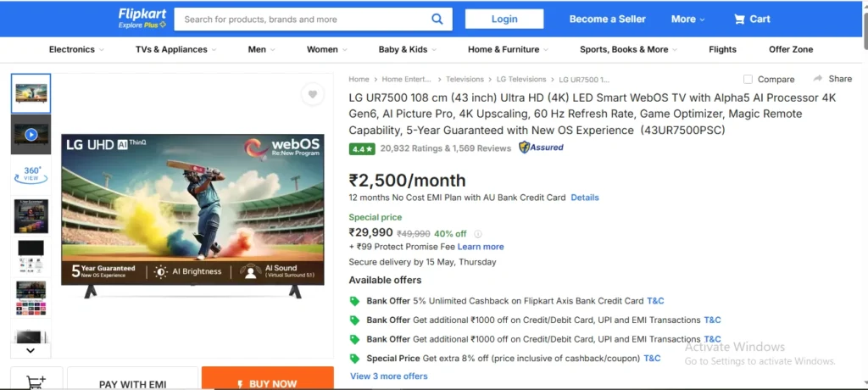
Task: Select the 5-year guarantee thumbnail
Action: tap(31, 216)
